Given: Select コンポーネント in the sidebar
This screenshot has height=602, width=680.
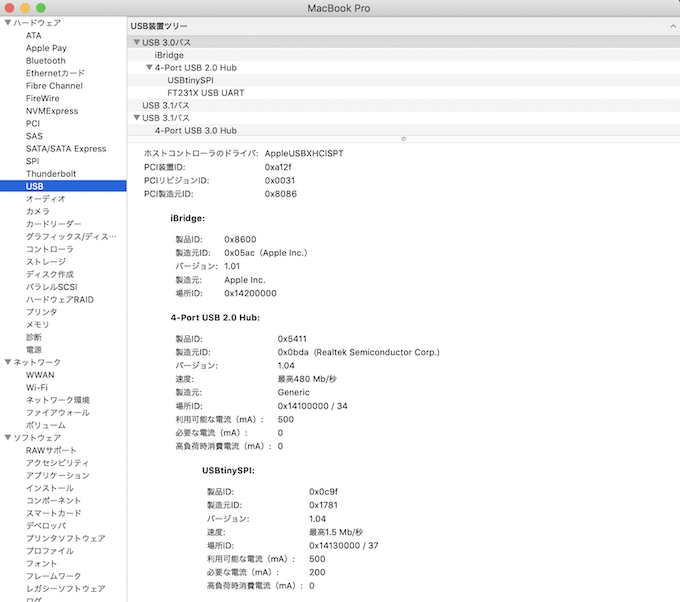Looking at the screenshot, I should pyautogui.click(x=53, y=501).
